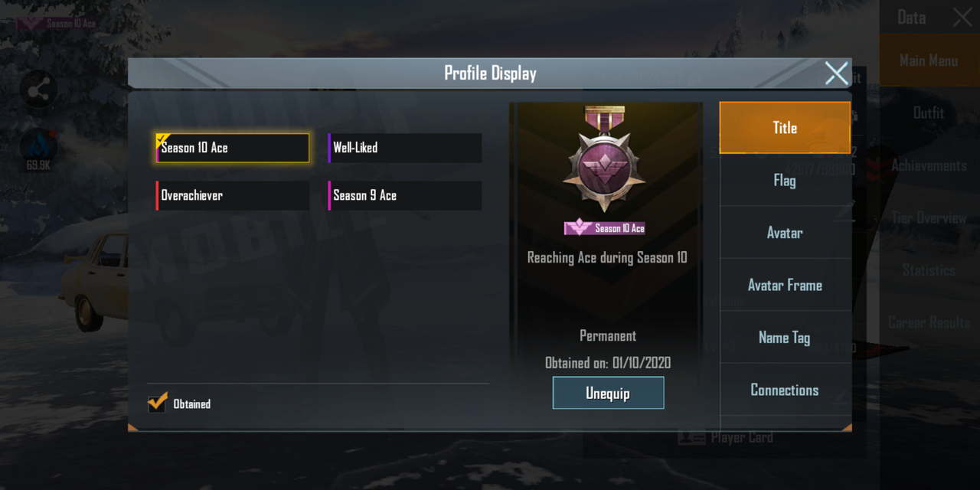980x490 pixels.
Task: Open the Avatar Frame tab
Action: tap(785, 286)
